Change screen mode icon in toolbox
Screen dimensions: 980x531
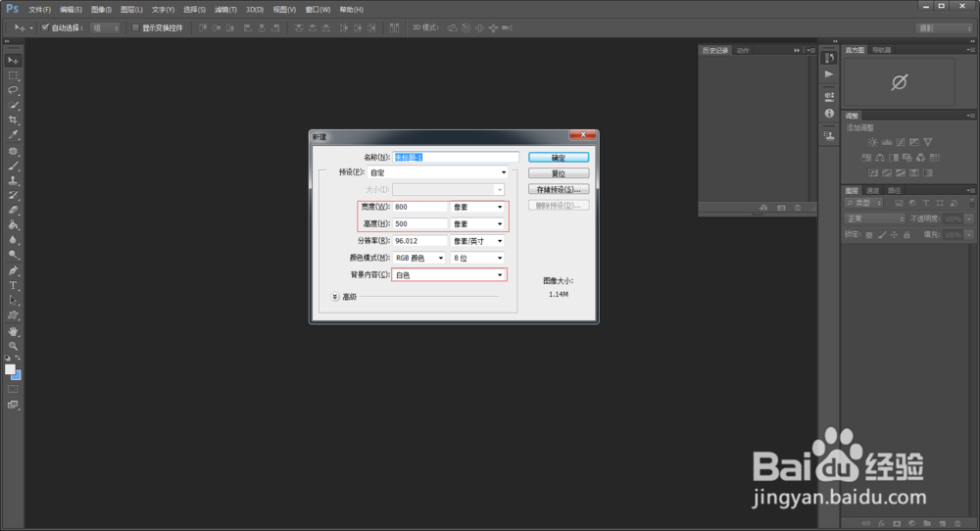tap(13, 405)
